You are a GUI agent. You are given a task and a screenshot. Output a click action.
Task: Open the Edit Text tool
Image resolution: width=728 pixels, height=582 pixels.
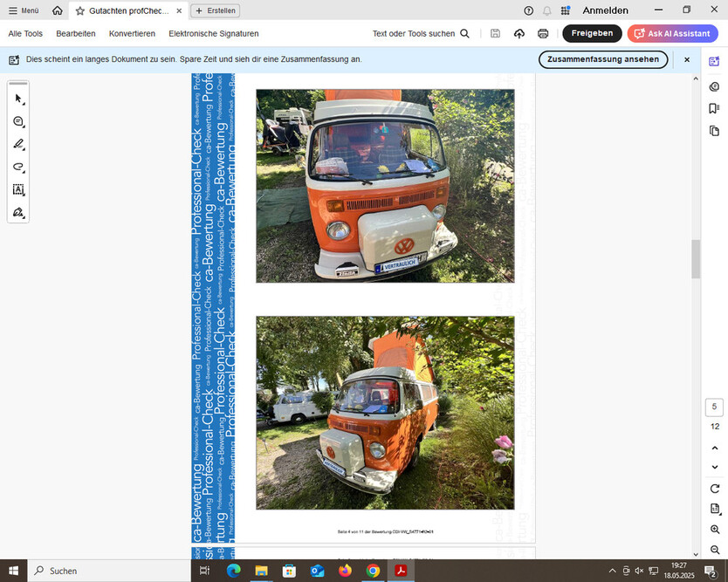pyautogui.click(x=17, y=189)
